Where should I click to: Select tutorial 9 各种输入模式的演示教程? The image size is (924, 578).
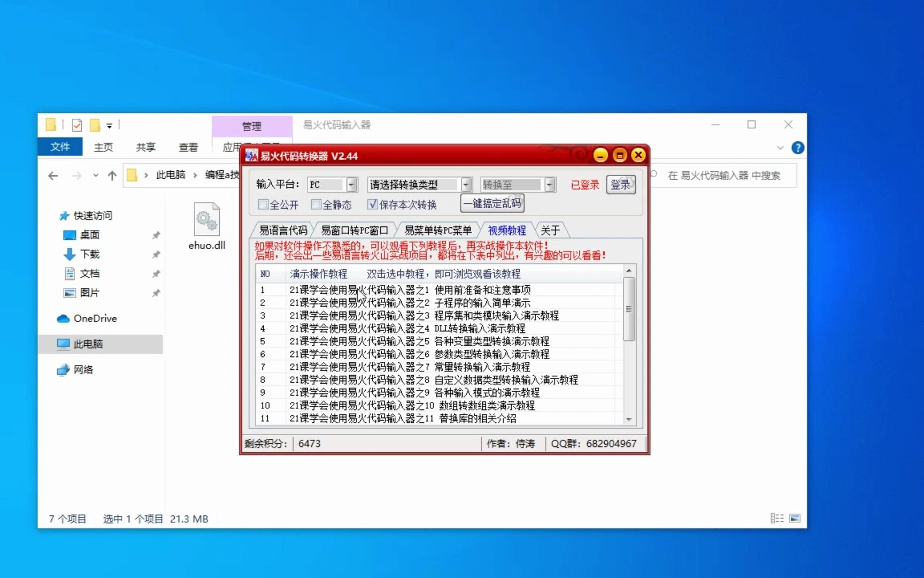pos(438,392)
